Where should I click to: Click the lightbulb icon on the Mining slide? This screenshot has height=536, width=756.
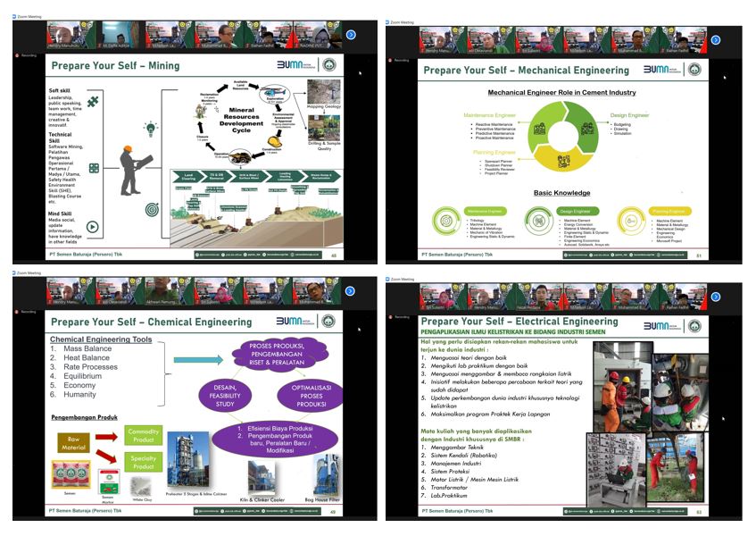151,129
